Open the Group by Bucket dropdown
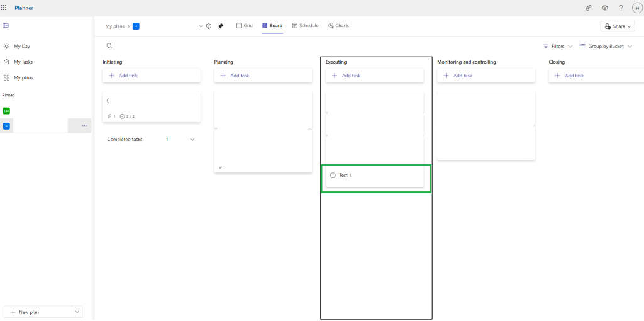The width and height of the screenshot is (644, 321). point(606,47)
